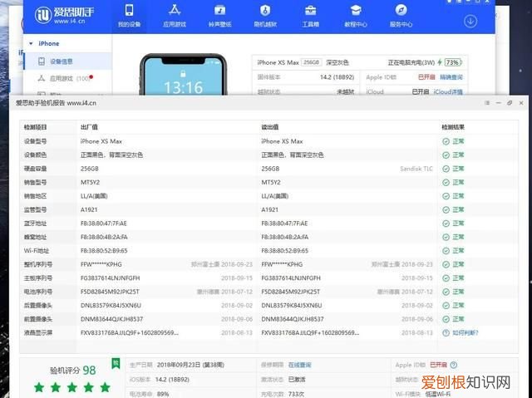Viewport: 532px width, 398px height.
Task: Click the 深空灰色 color label
Action: [337, 62]
